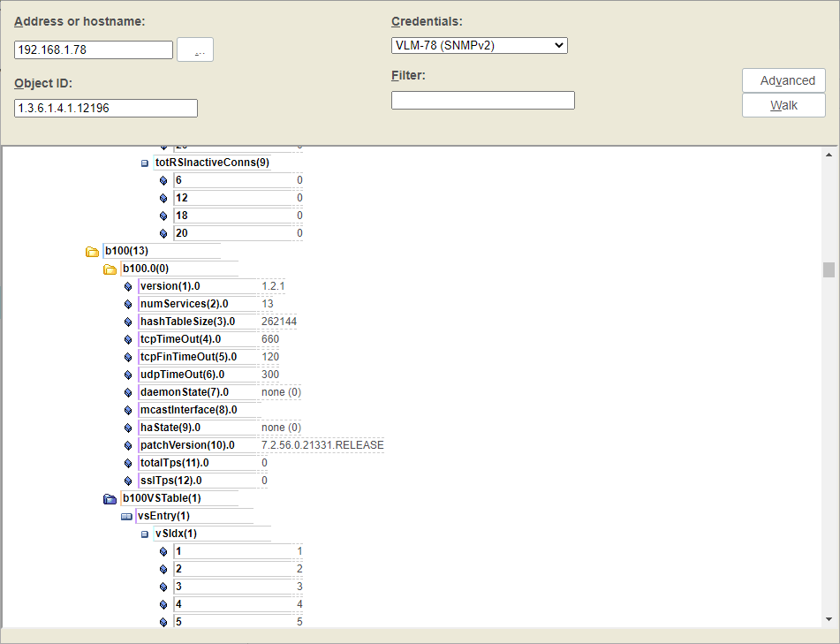Click the scrollbar down arrow
Image resolution: width=840 pixels, height=644 pixels.
829,619
